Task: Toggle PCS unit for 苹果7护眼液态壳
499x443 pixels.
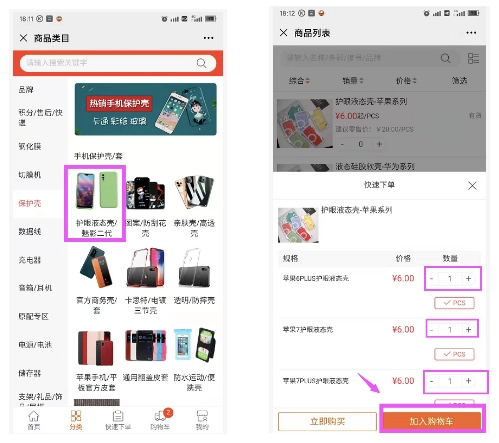Action: click(454, 354)
